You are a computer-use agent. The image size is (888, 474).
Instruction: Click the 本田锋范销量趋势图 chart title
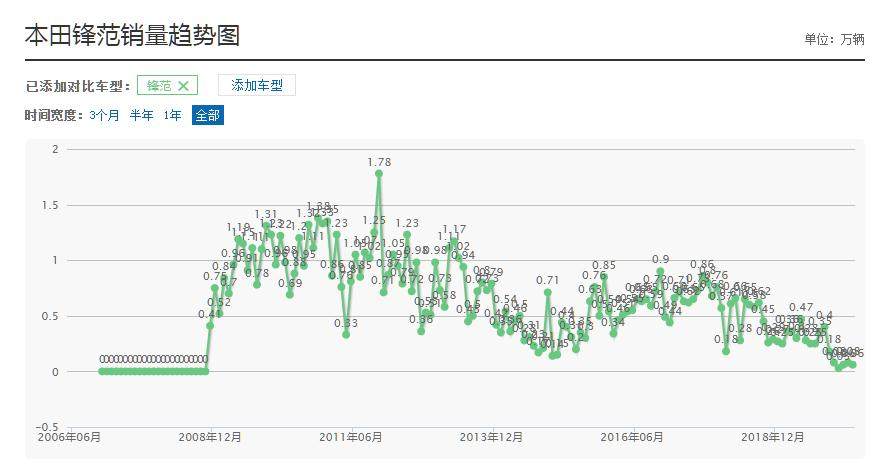(132, 35)
